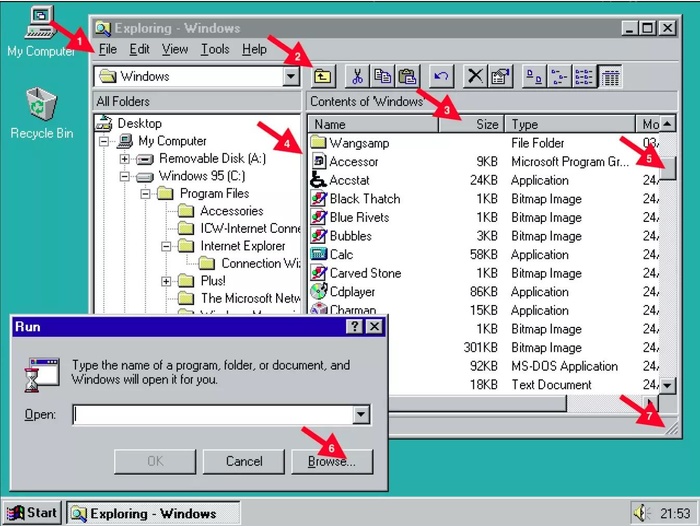Image resolution: width=700 pixels, height=526 pixels.
Task: Click the Undo arrow icon
Action: coord(441,76)
